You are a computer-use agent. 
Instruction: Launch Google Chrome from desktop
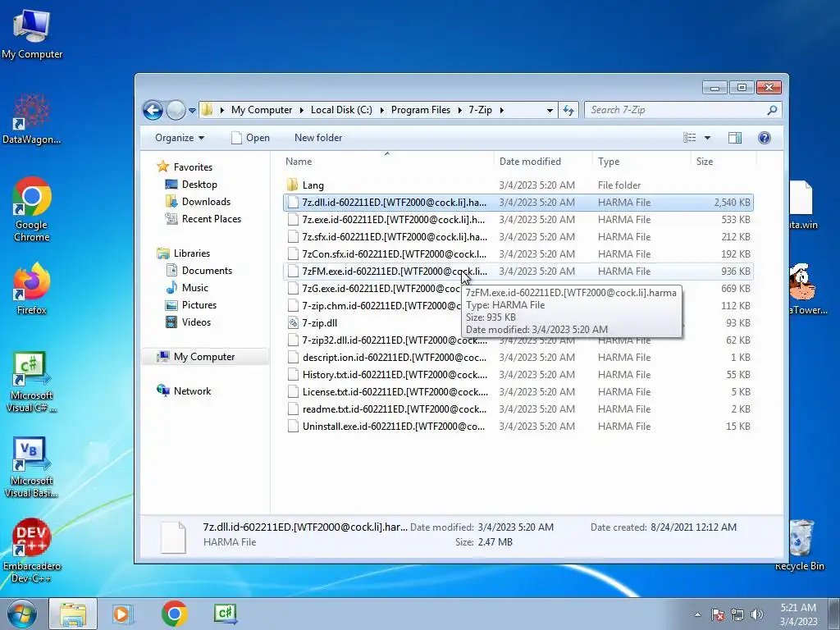(32, 209)
